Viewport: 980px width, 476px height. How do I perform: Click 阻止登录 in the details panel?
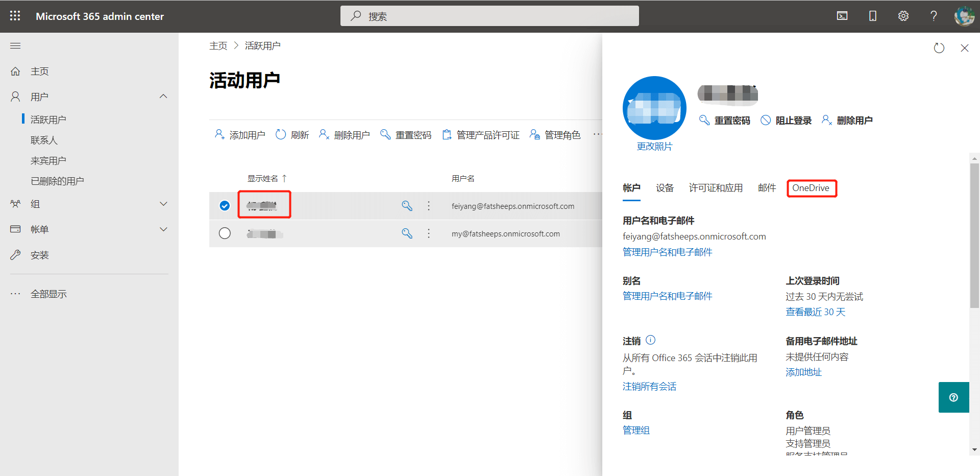[x=786, y=121]
